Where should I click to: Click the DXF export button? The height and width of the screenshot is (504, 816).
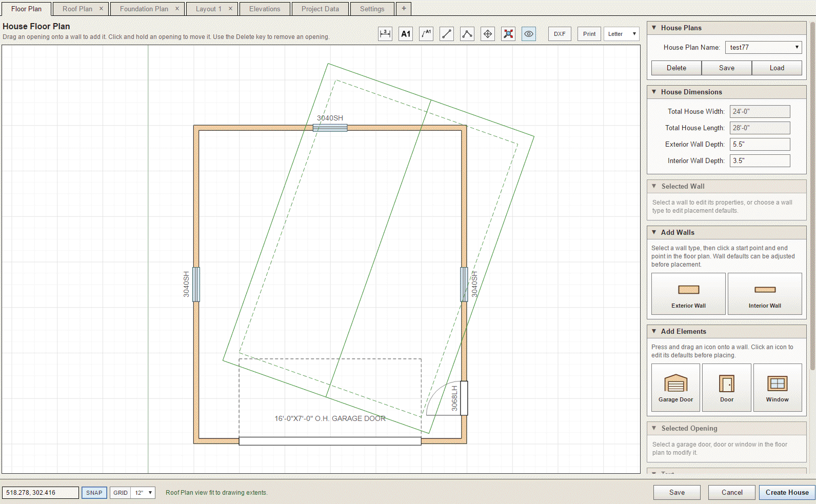coord(560,34)
